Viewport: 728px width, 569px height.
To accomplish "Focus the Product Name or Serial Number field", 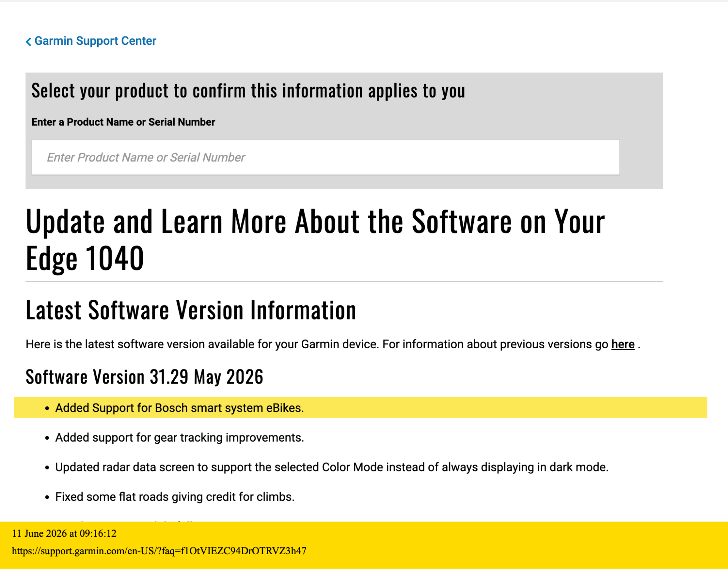I will click(326, 157).
